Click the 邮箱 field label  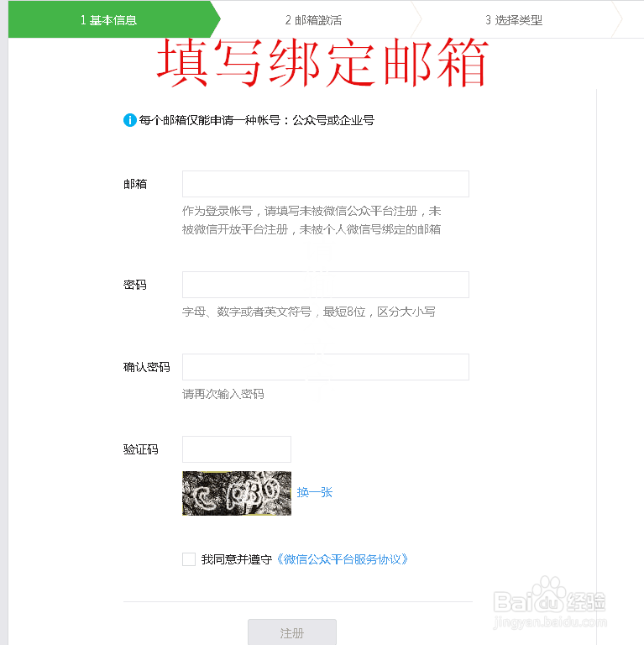coord(135,184)
